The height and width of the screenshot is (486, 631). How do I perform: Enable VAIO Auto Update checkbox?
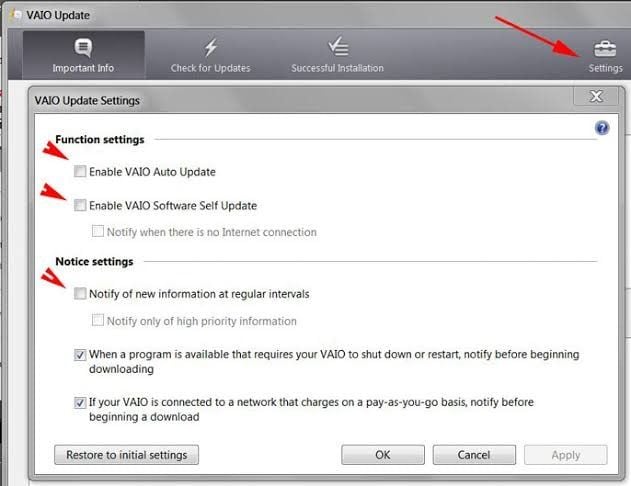coord(80,171)
